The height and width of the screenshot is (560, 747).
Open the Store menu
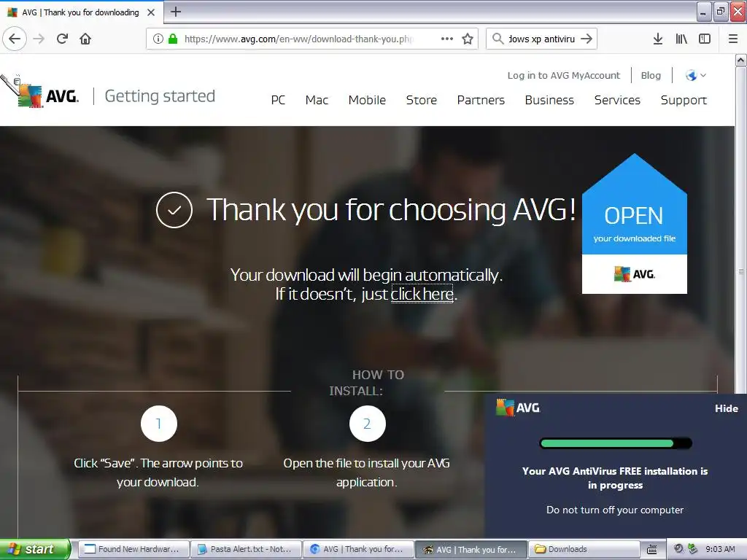click(421, 100)
